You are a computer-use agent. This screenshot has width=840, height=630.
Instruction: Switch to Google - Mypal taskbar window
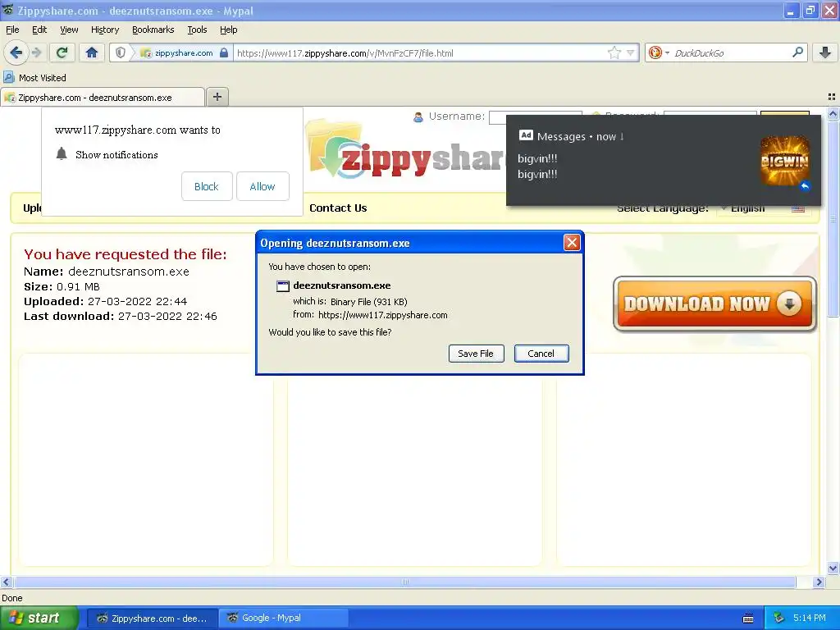point(283,619)
